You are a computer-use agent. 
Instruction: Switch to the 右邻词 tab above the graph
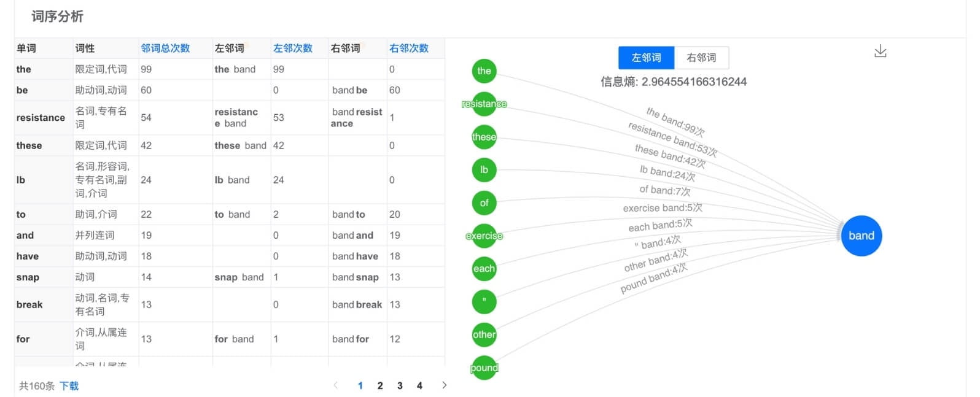[x=701, y=58]
